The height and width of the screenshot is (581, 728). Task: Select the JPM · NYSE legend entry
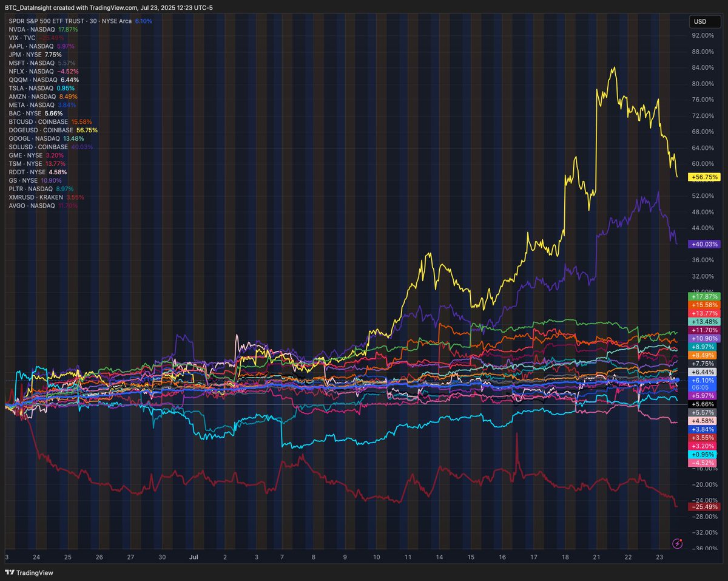pyautogui.click(x=35, y=55)
